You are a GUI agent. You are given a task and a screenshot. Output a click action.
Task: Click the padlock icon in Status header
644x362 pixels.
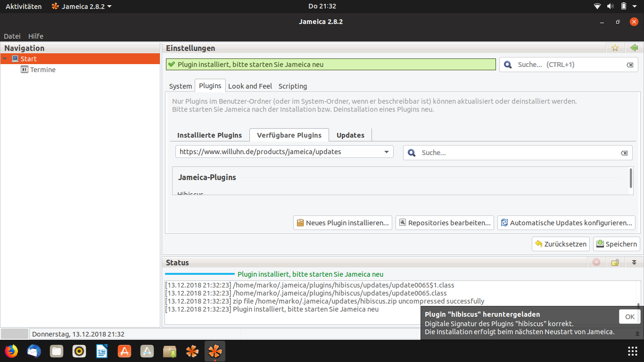pyautogui.click(x=615, y=263)
